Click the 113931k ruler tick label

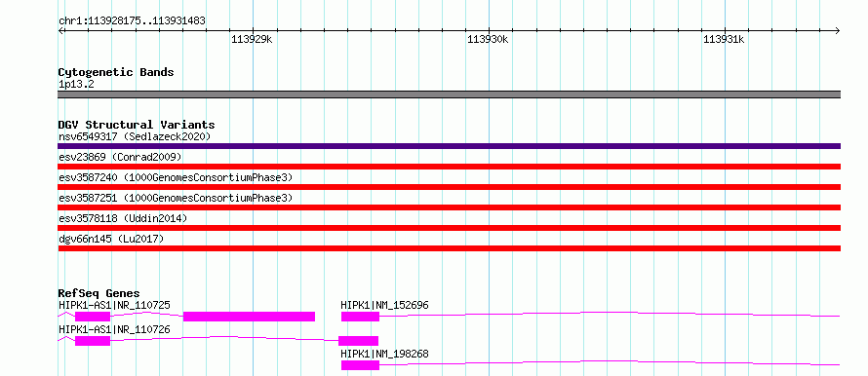[x=724, y=39]
